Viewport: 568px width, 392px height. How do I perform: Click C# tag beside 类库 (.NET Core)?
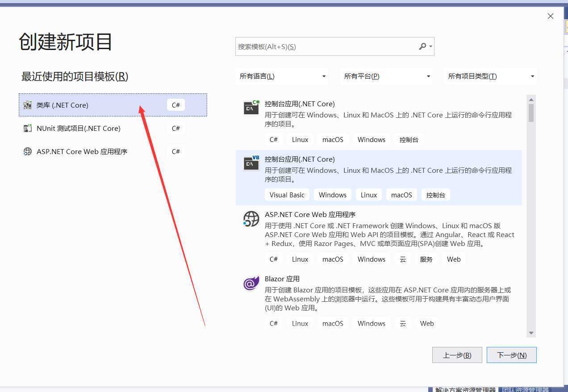(176, 105)
